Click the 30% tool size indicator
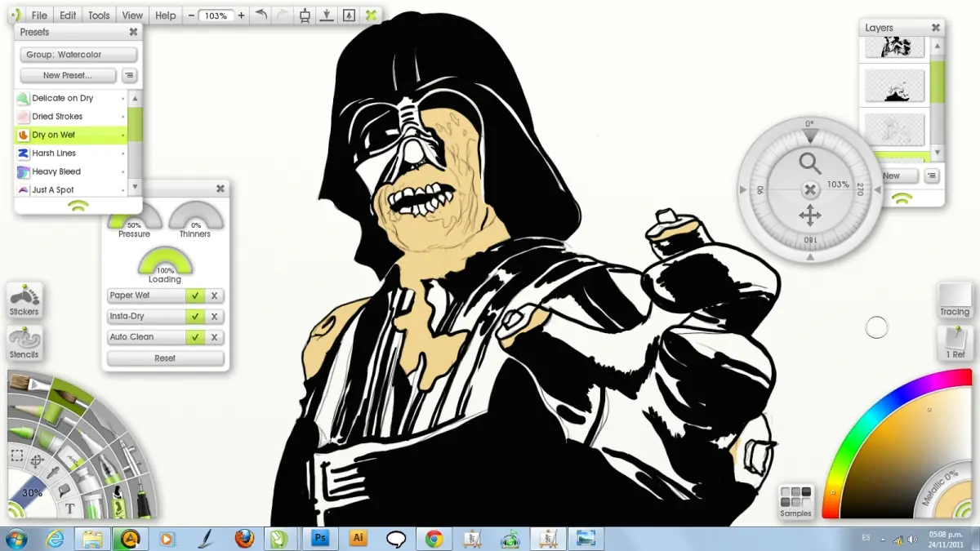 [31, 493]
